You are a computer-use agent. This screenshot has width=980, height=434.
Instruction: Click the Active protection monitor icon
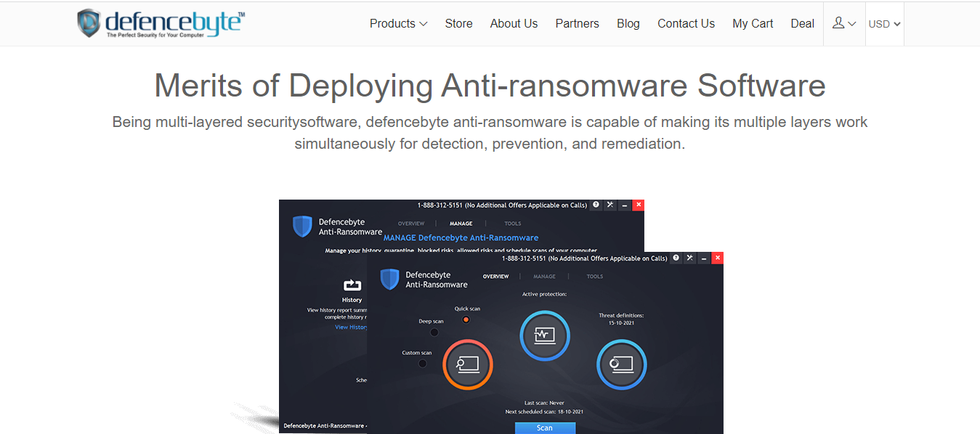(545, 335)
